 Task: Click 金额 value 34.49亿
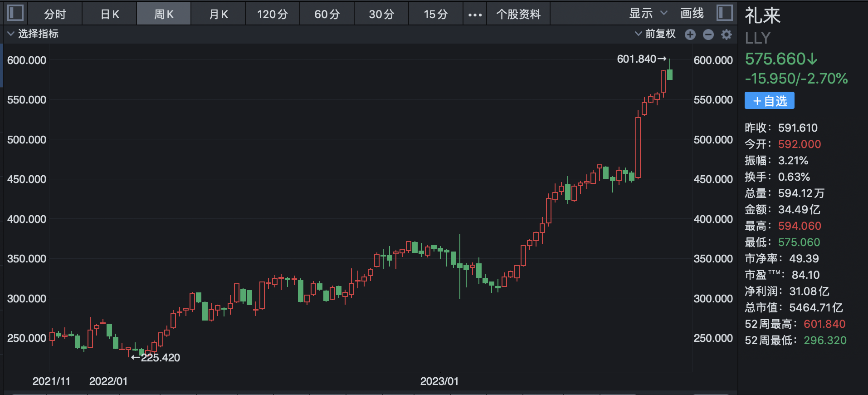[799, 209]
